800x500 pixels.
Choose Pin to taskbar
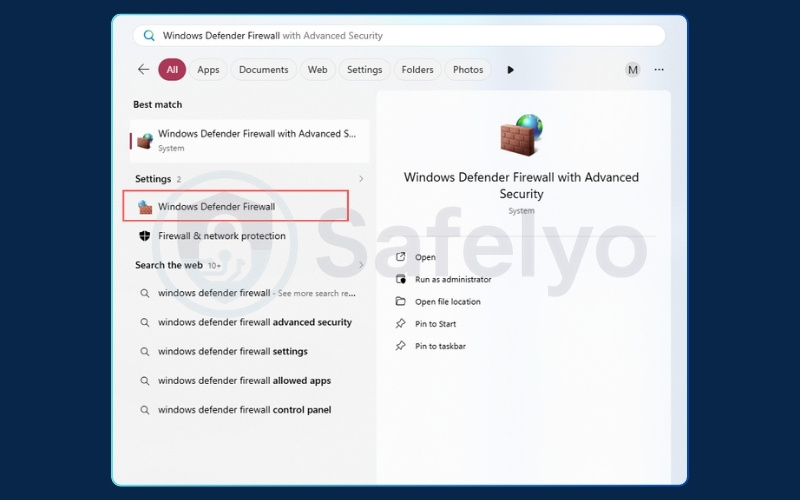(x=440, y=346)
